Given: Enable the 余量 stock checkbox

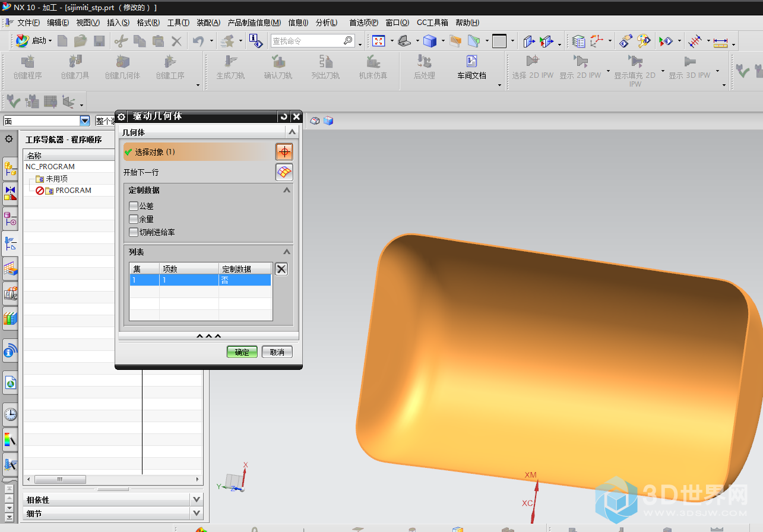Looking at the screenshot, I should 133,219.
